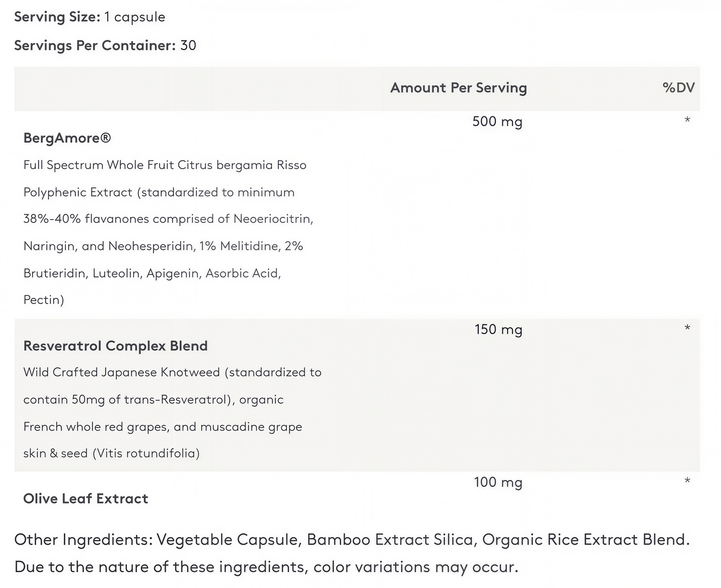Viewport: 721px width, 588px height.
Task: Click the Vitis rotundifolia text
Action: click(x=146, y=453)
